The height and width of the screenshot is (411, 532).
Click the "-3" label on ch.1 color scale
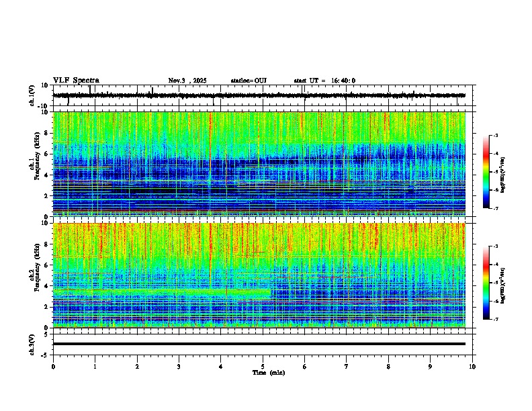point(496,136)
